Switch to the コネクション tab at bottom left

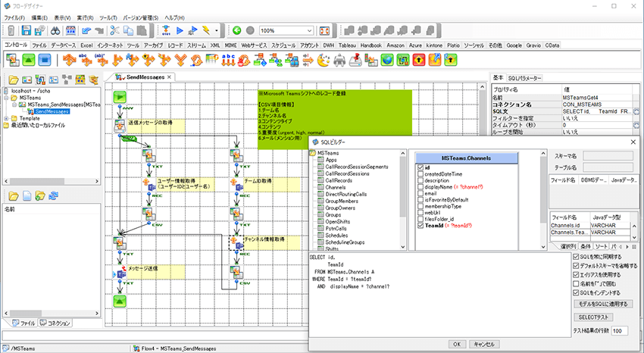click(55, 323)
